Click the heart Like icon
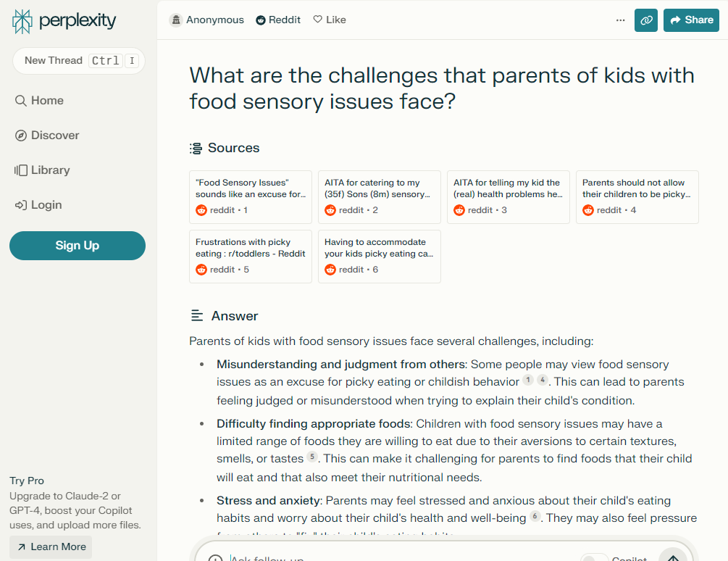Image resolution: width=728 pixels, height=561 pixels. 317,19
